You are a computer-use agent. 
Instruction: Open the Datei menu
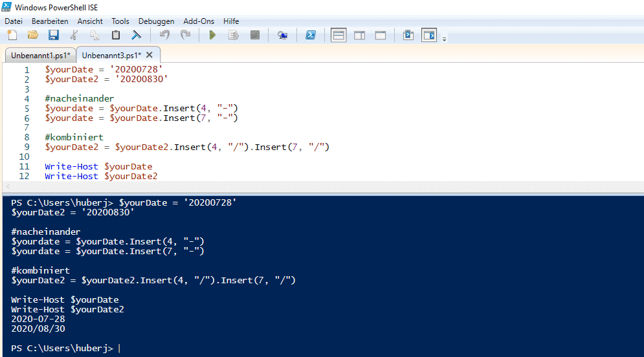pyautogui.click(x=14, y=21)
